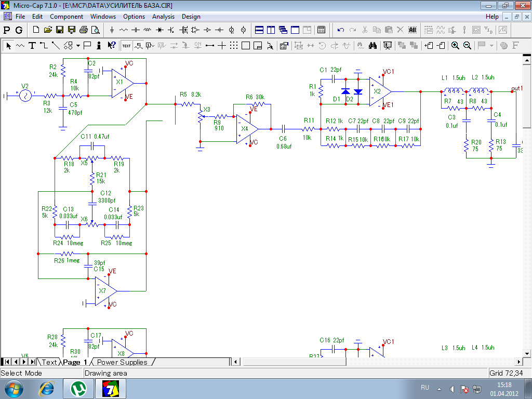Activate the Text mode tool
This screenshot has width=532, height=399.
(x=32, y=46)
